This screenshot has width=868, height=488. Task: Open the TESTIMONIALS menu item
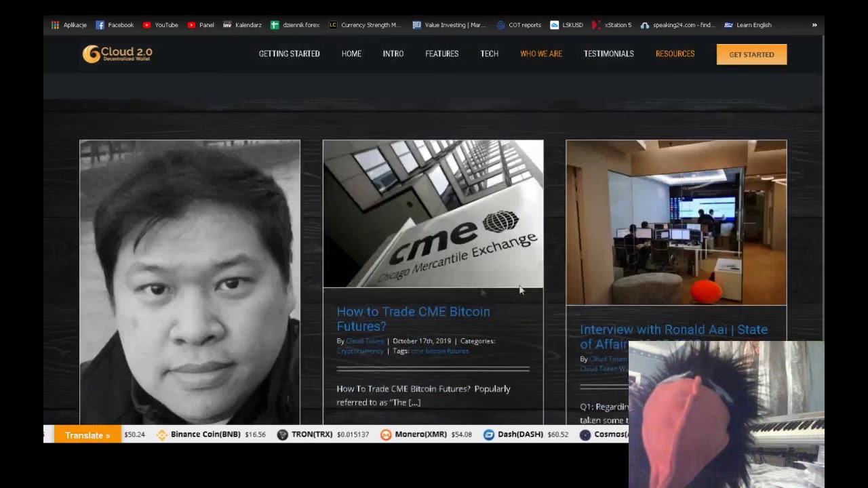coord(609,54)
